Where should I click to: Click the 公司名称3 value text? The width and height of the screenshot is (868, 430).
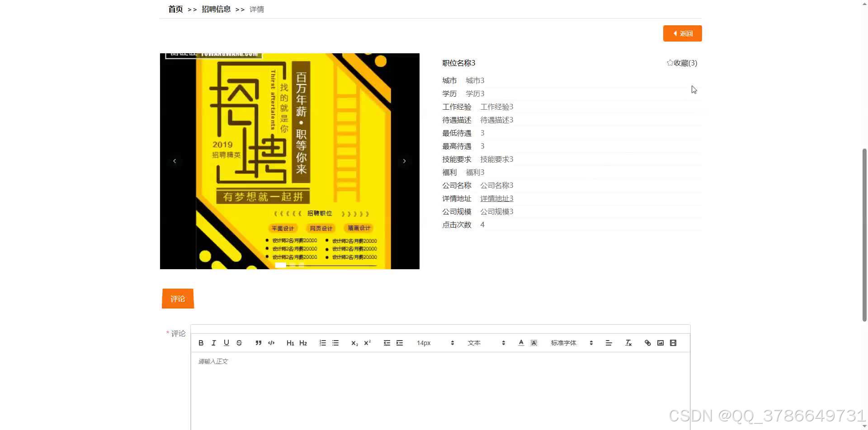pos(496,185)
